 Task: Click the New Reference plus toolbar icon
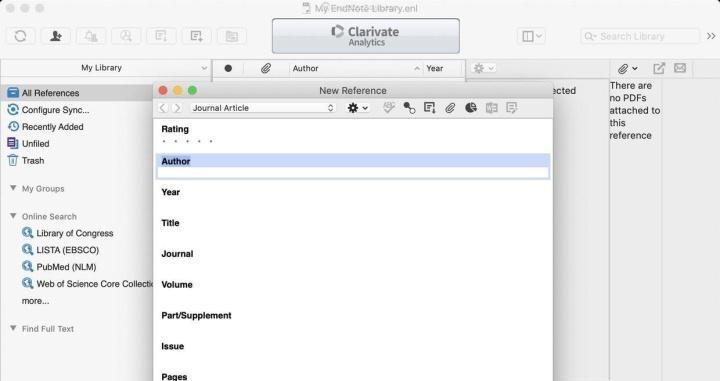point(197,36)
